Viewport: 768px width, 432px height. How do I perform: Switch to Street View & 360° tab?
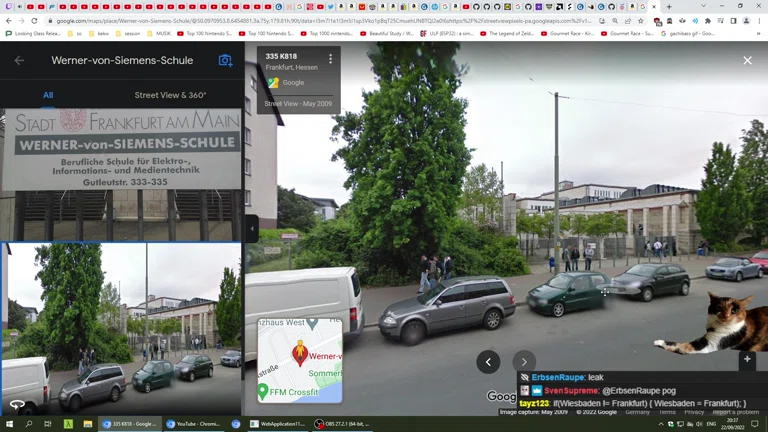pyautogui.click(x=170, y=95)
